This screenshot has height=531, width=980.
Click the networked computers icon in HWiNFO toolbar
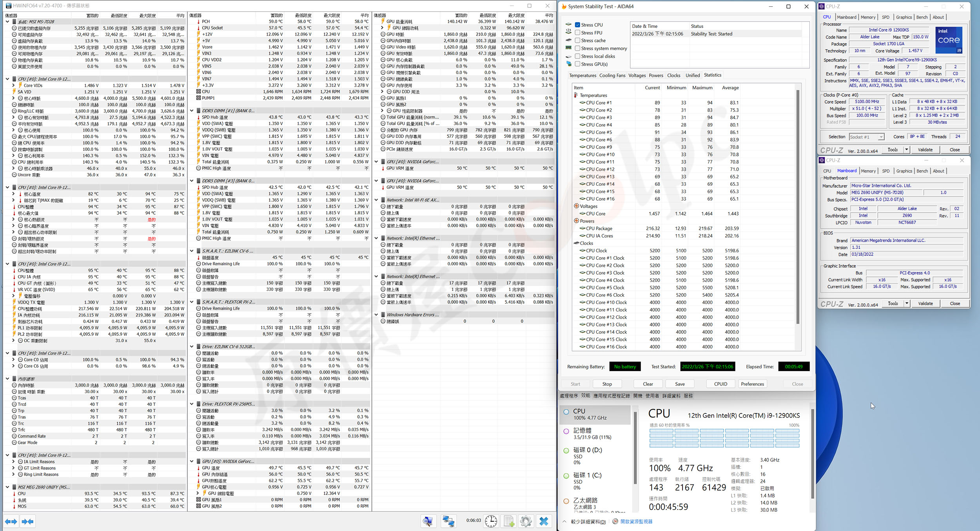point(448,521)
